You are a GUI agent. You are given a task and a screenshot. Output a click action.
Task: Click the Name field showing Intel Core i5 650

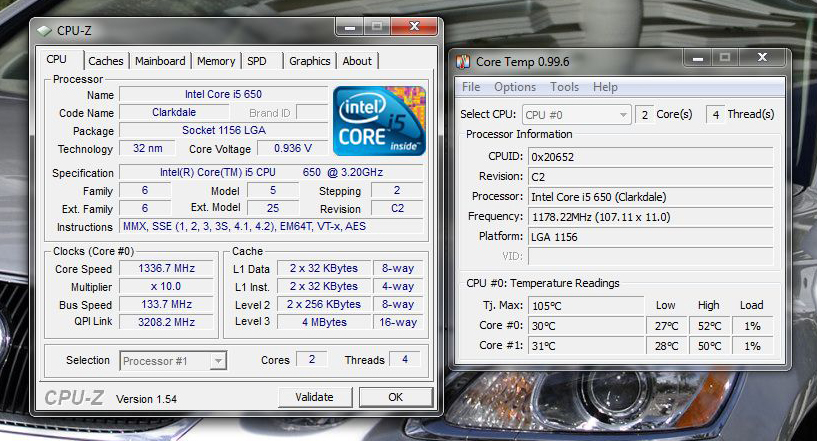click(x=224, y=94)
